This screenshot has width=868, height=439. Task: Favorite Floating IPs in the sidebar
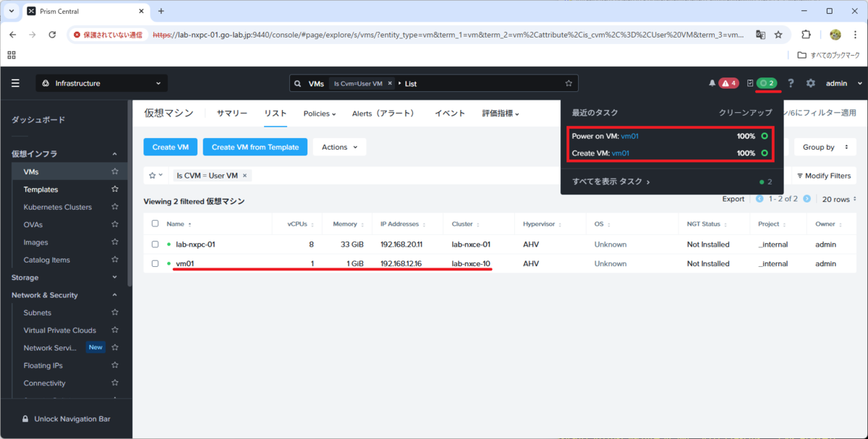point(114,365)
